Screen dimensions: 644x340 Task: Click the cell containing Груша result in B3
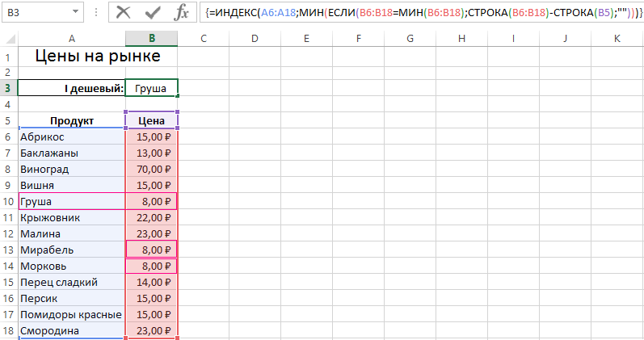coord(152,88)
